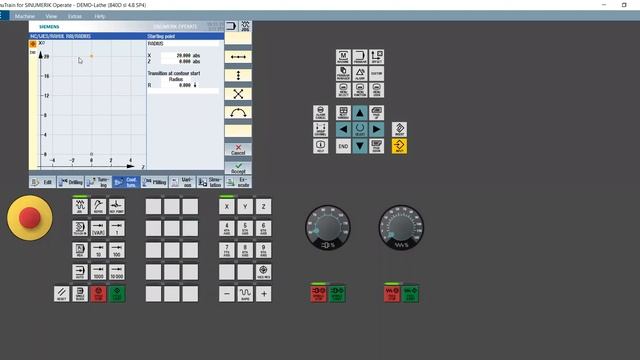This screenshot has height=360, width=640.
Task: Click the WCS MCS key
Action: (x=263, y=272)
